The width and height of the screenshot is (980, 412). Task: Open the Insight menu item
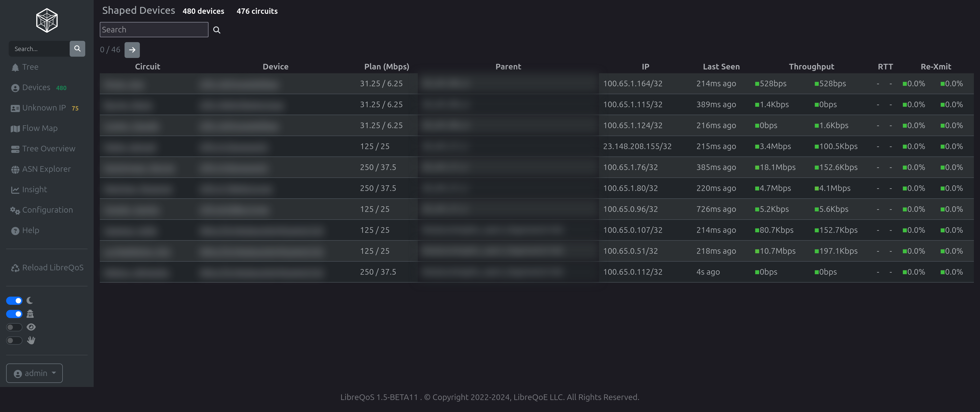(34, 189)
